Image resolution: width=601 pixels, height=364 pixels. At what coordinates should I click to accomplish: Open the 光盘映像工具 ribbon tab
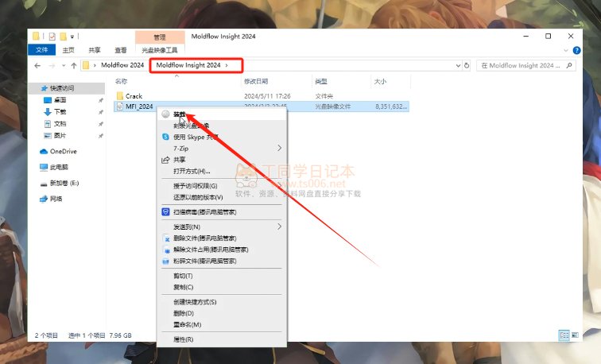(160, 50)
